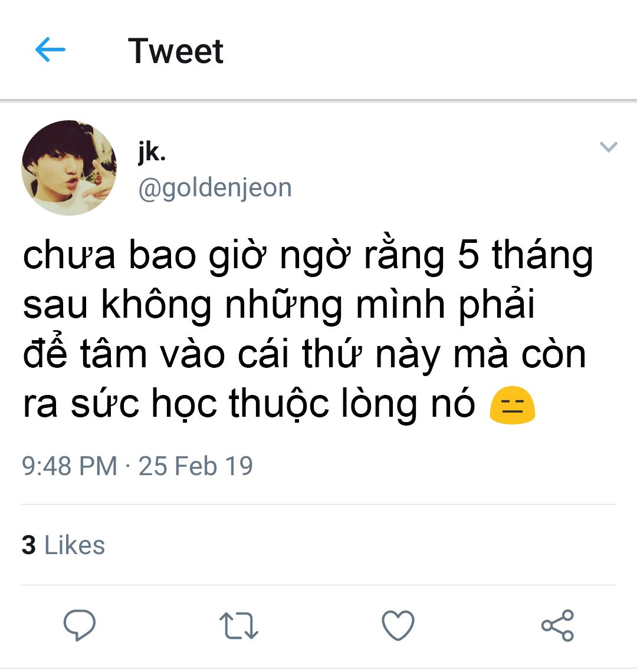This screenshot has width=637, height=672.
Task: Reply to the tweet by jk.
Action: pyautogui.click(x=80, y=625)
